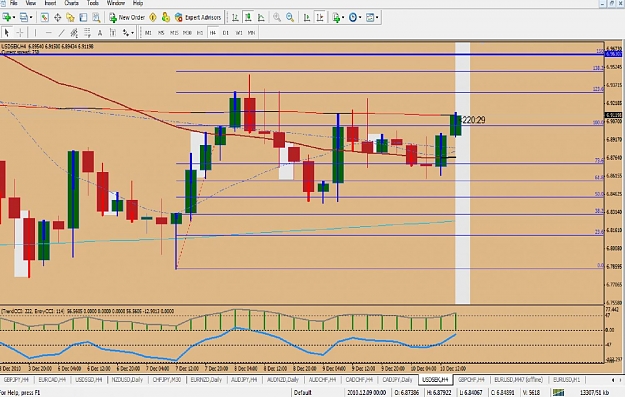Open the Insert menu
625x397 pixels.
click(x=50, y=3)
